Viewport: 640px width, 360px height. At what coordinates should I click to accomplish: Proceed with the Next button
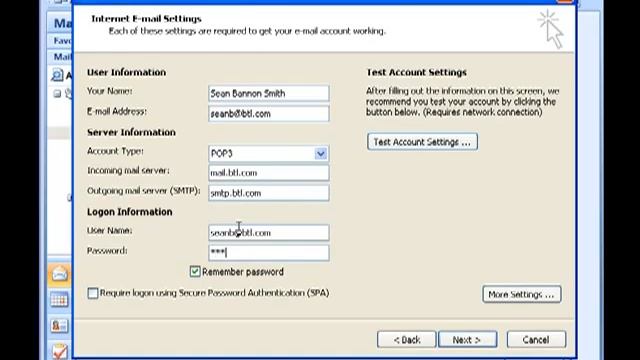tap(467, 340)
